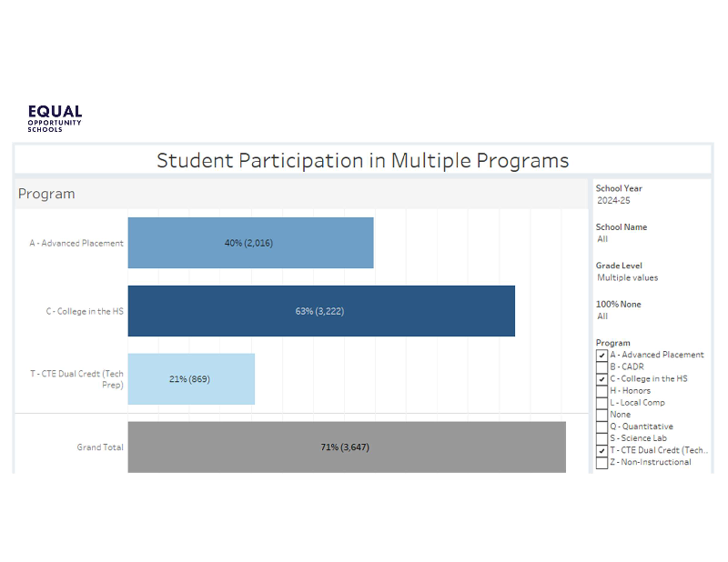The height and width of the screenshot is (562, 728).
Task: Check the L - Local Comp checkbox
Action: [x=602, y=403]
